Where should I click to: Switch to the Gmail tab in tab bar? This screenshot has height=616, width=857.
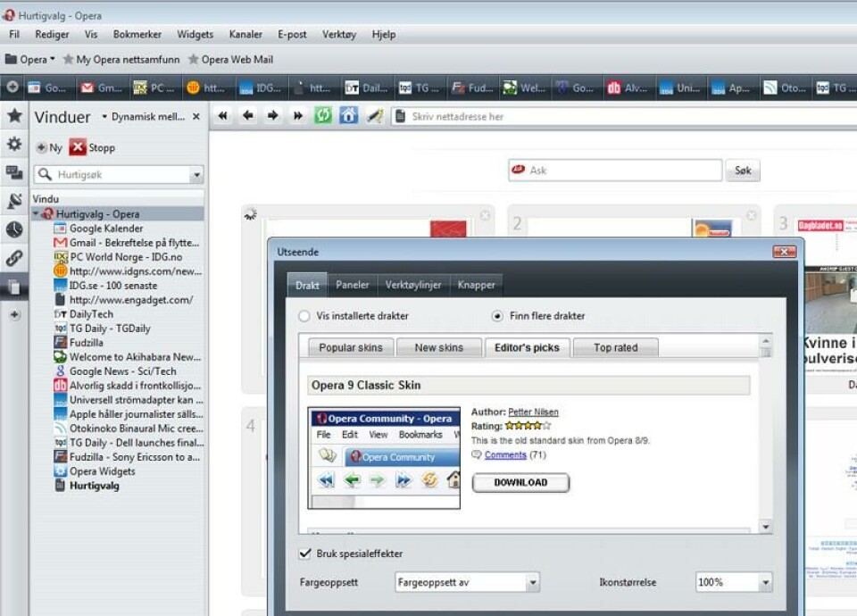[101, 87]
